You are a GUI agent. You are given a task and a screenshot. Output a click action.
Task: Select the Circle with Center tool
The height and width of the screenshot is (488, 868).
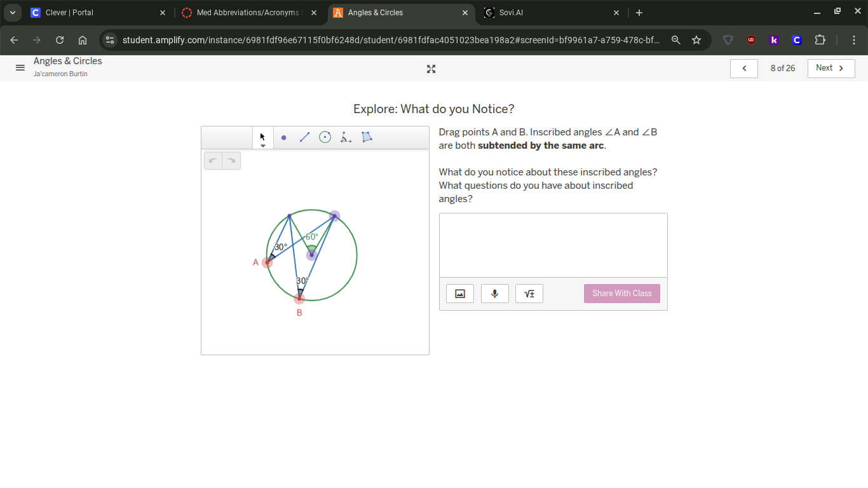point(325,137)
